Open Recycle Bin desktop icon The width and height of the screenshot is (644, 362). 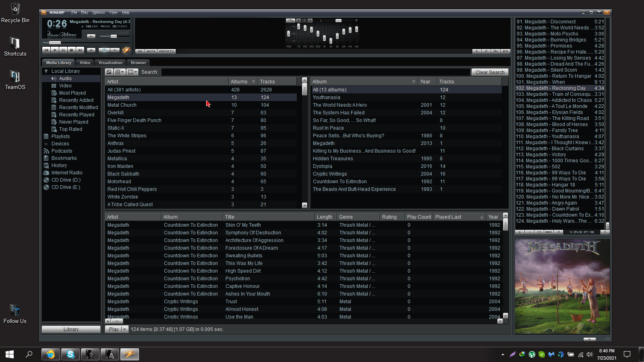pos(15,13)
